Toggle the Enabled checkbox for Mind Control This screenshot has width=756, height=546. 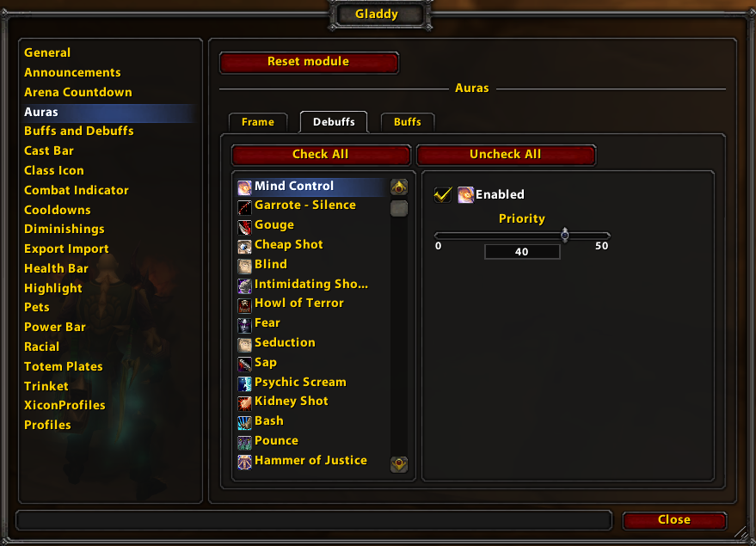click(x=443, y=194)
